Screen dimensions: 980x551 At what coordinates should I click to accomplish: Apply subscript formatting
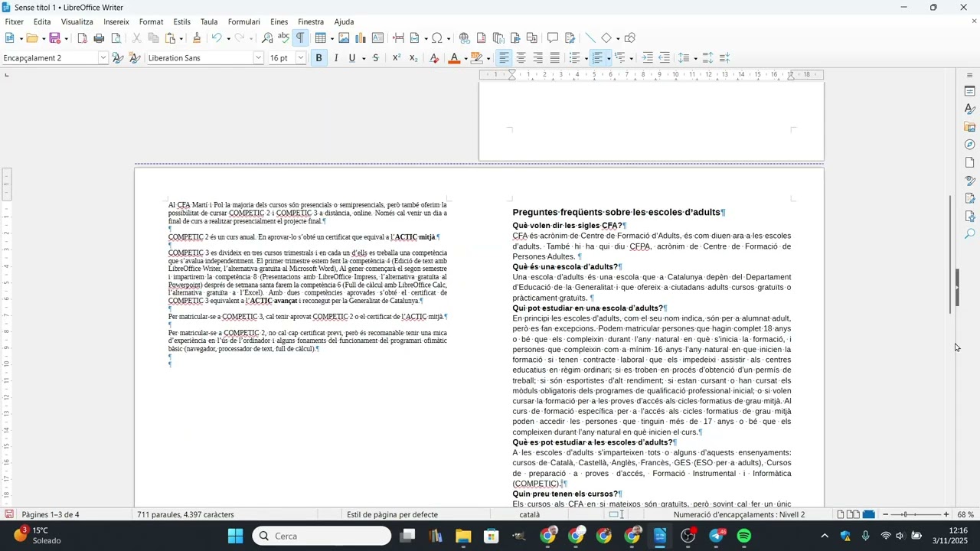click(x=413, y=58)
